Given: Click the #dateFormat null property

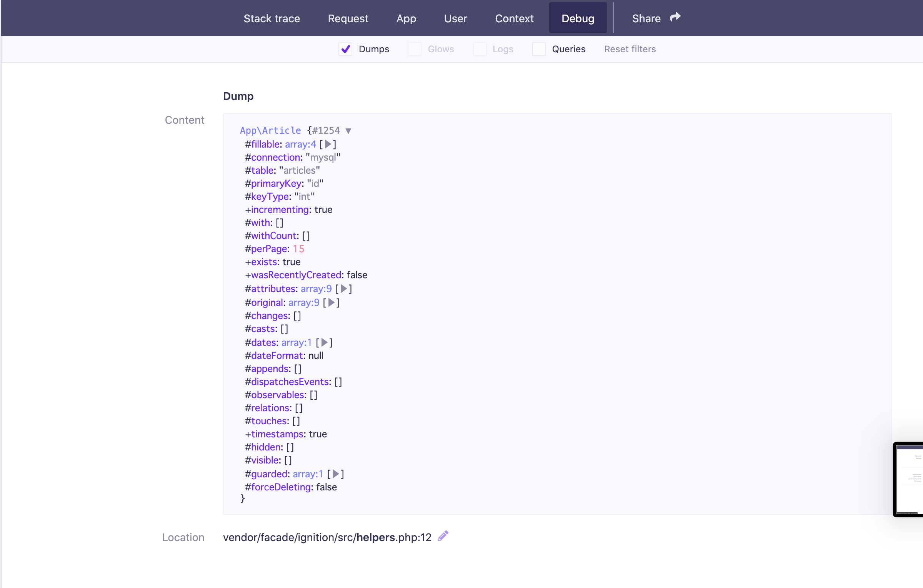Looking at the screenshot, I should pyautogui.click(x=284, y=355).
